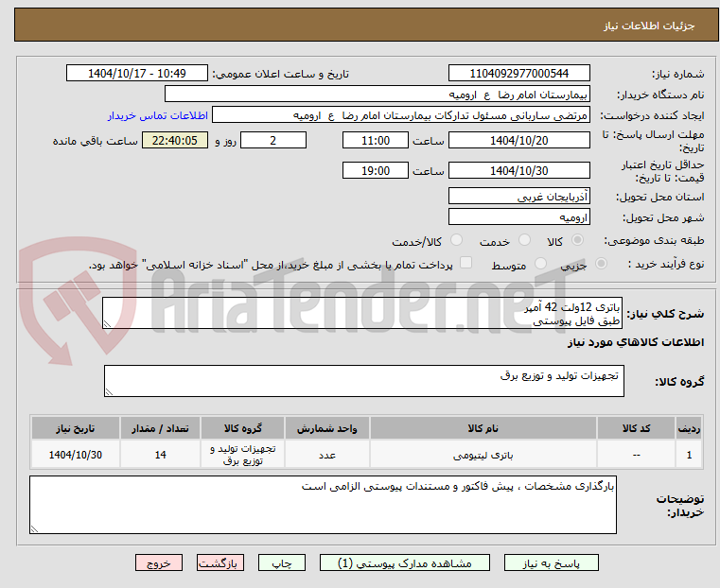Click the ردیف column header
The height and width of the screenshot is (588, 720).
coord(689,428)
